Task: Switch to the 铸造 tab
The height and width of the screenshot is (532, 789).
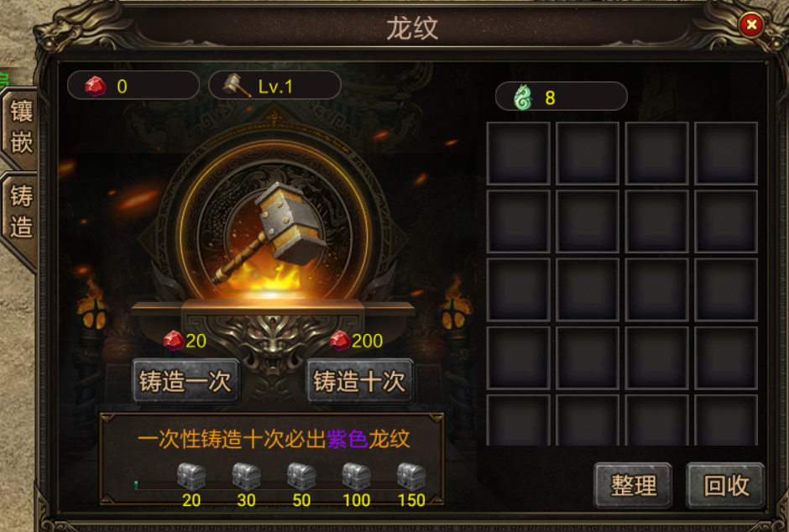Action: [20, 213]
